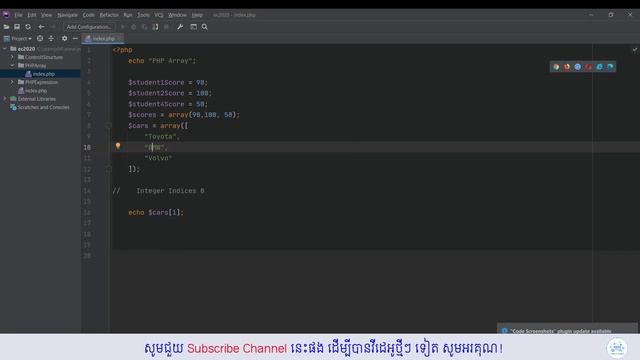
Task: Navigate back with the left arrow icon
Action: coord(41,27)
